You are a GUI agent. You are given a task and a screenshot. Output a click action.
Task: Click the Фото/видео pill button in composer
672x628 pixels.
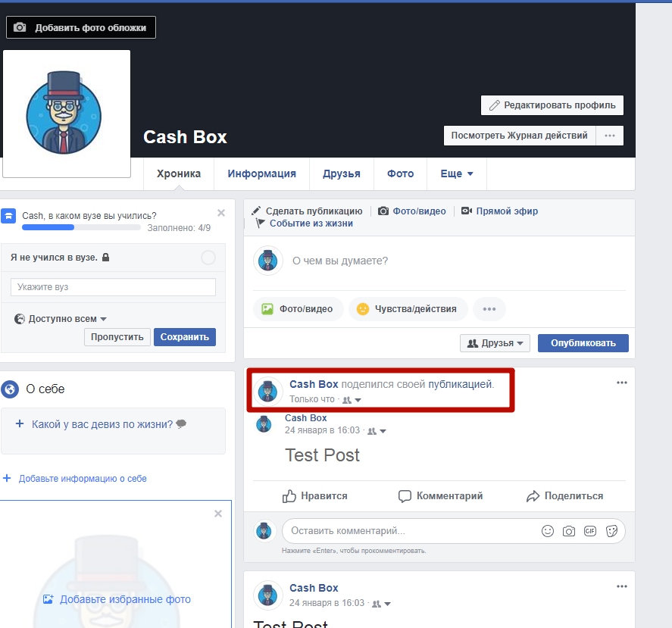tap(298, 309)
